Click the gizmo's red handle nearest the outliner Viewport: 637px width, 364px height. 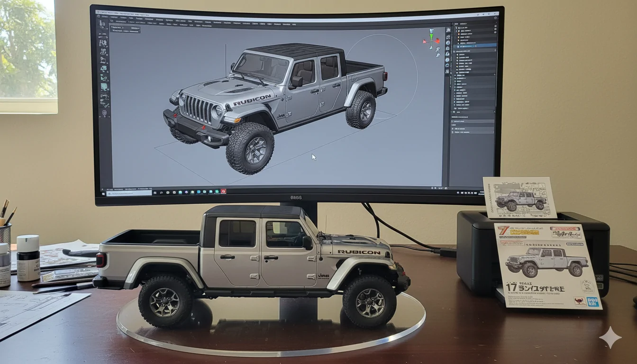tap(437, 41)
